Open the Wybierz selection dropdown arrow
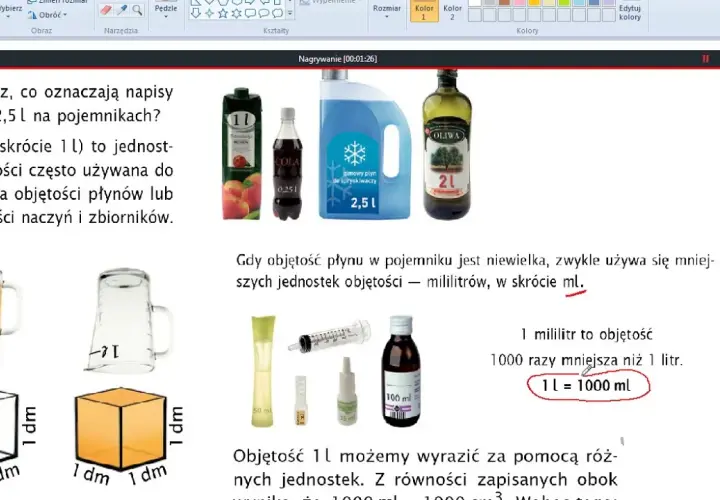This screenshot has height=500, width=720. tap(8, 17)
